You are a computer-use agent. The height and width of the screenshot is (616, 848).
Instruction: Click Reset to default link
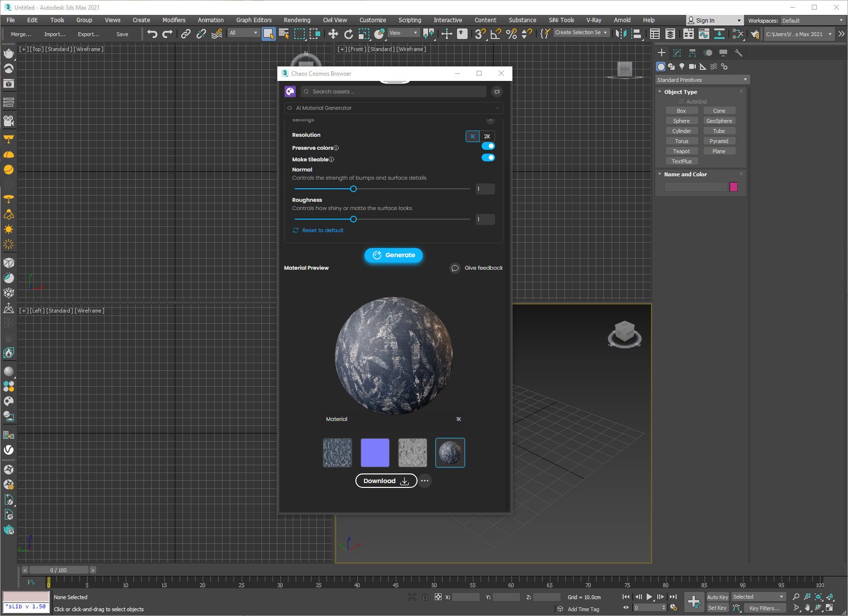pos(318,230)
